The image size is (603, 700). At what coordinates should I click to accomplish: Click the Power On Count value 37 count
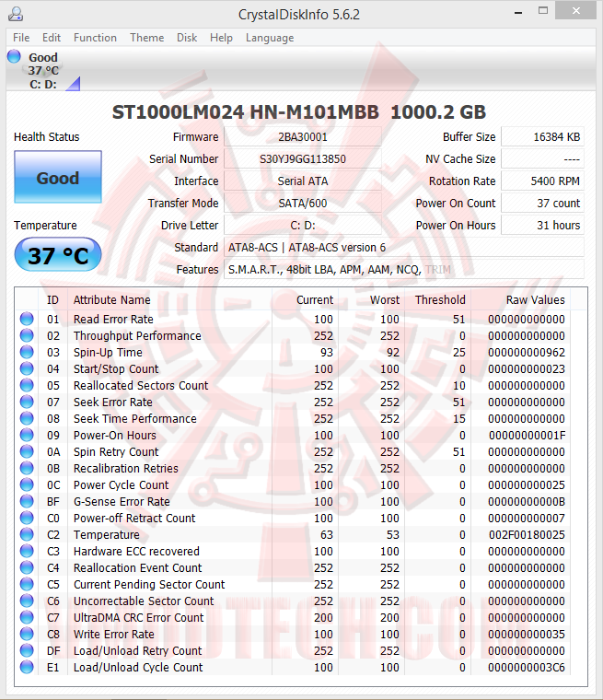coord(542,204)
